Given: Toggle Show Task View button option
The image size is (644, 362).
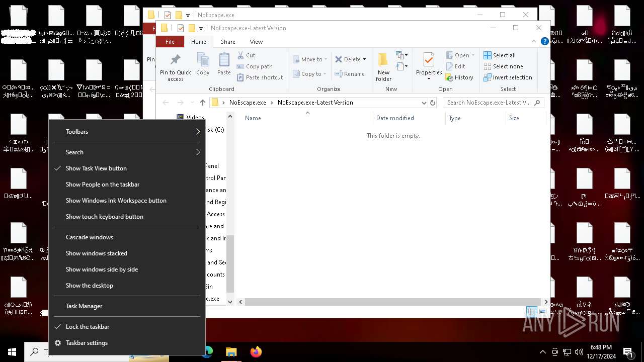Looking at the screenshot, I should click(127, 168).
